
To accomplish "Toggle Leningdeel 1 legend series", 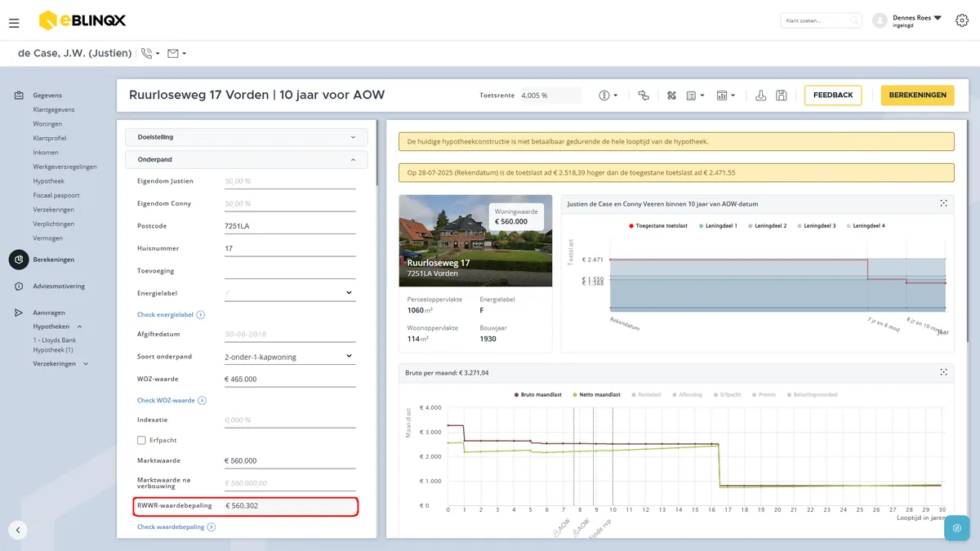I will [718, 225].
